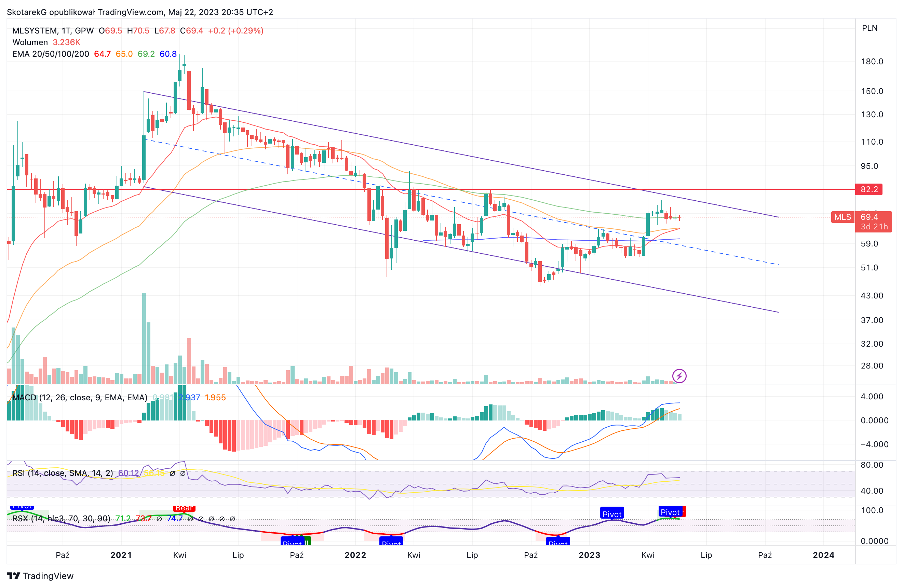Click the change value +0.2 (+0.29%)

coord(235,31)
